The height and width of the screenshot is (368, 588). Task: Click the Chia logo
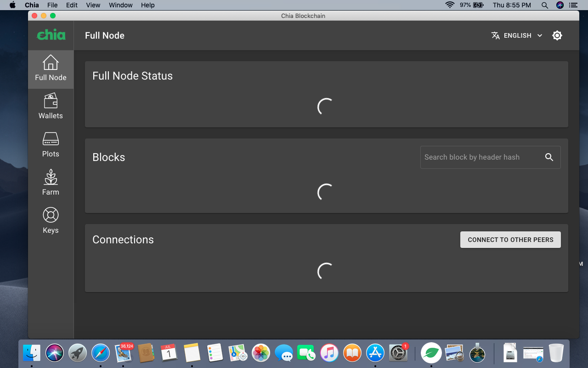click(x=51, y=35)
